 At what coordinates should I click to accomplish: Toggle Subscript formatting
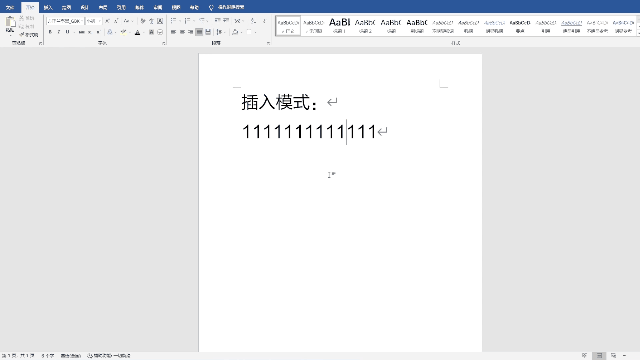pyautogui.click(x=89, y=32)
